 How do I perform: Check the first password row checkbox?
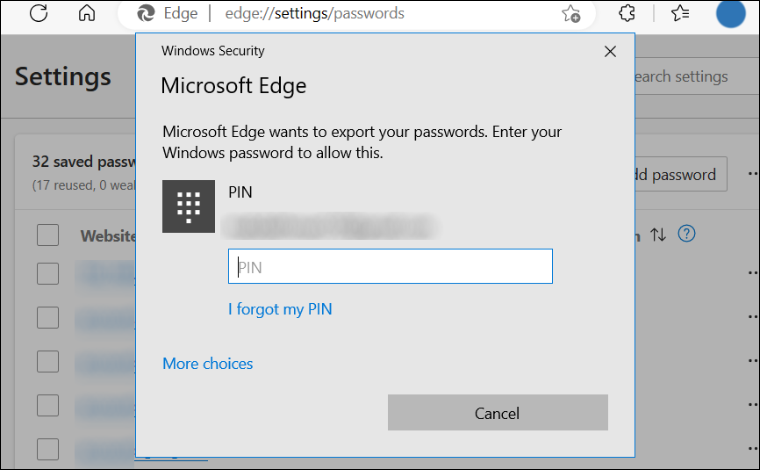point(48,274)
